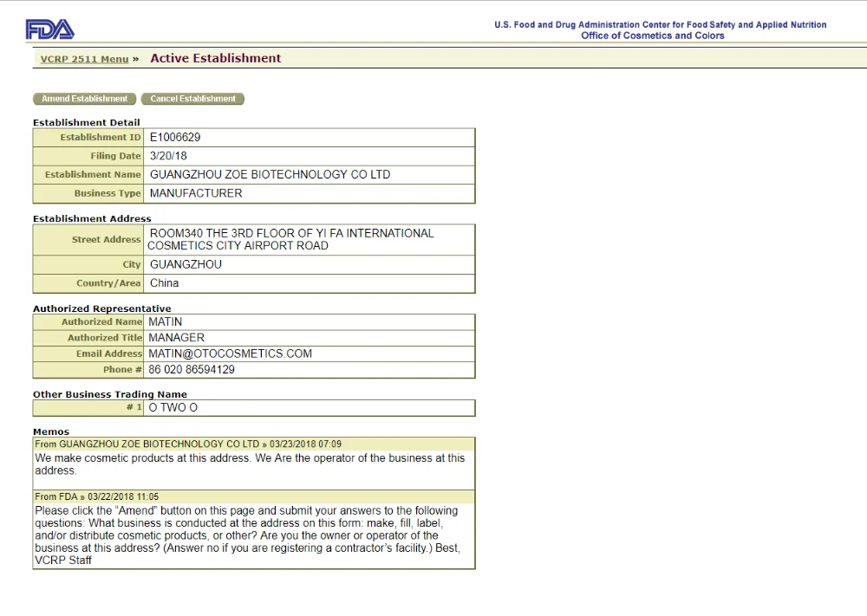Screen dimensions: 867x616
Task: Open the VCRP 2511 Menu link
Action: point(84,59)
